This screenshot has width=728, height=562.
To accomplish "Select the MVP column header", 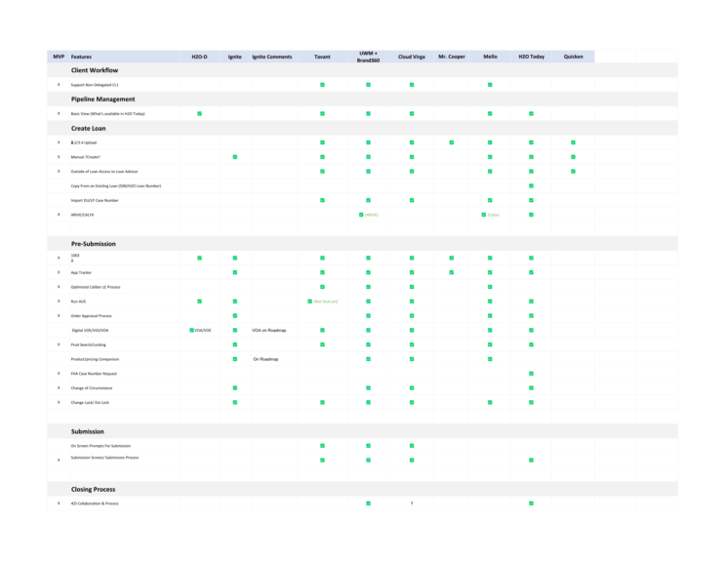I will [59, 57].
